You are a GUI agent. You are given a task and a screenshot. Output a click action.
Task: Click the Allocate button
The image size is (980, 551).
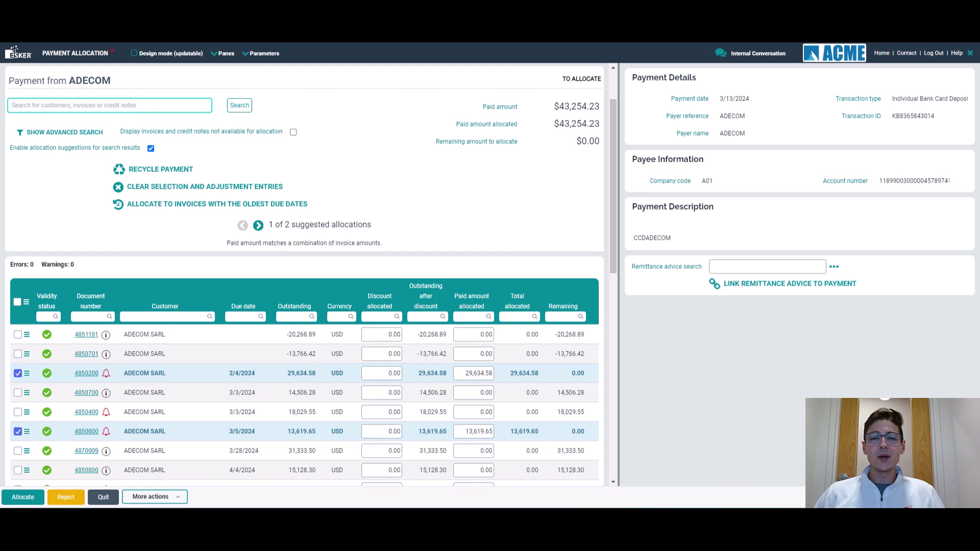tap(22, 496)
